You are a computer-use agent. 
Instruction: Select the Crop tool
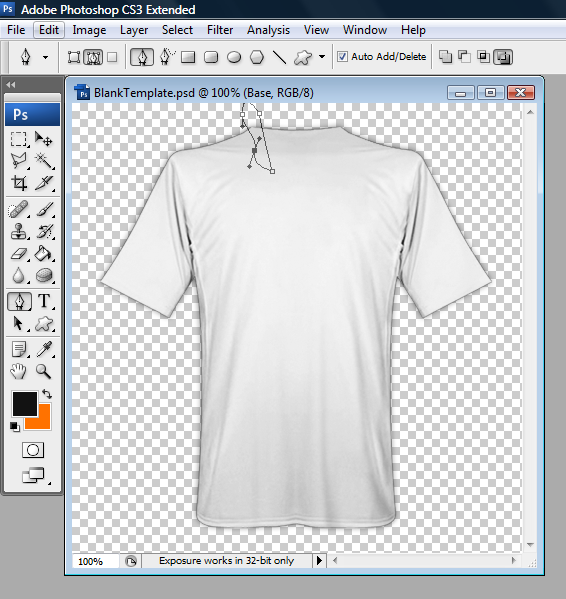click(x=18, y=183)
